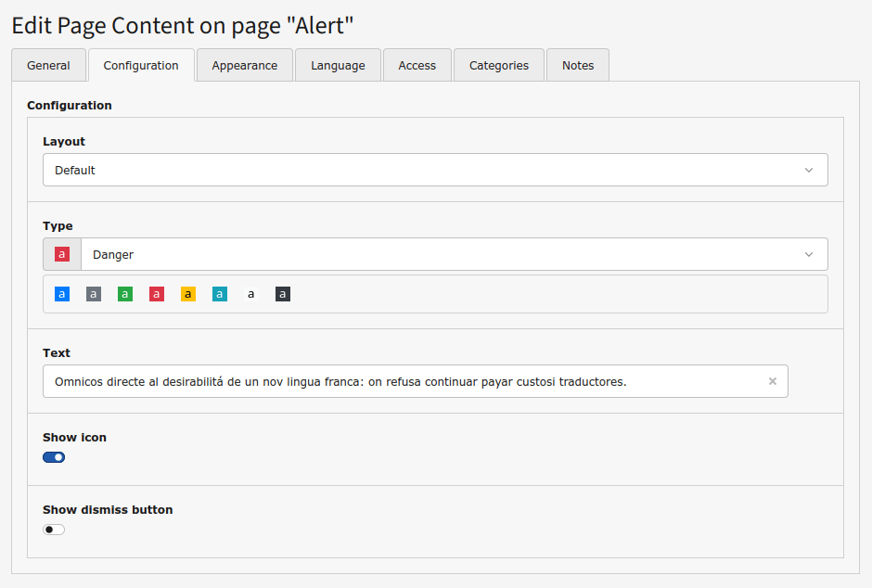Click the red icon beside the Danger dropdown
Viewport: 872px width, 588px height.
(x=62, y=254)
